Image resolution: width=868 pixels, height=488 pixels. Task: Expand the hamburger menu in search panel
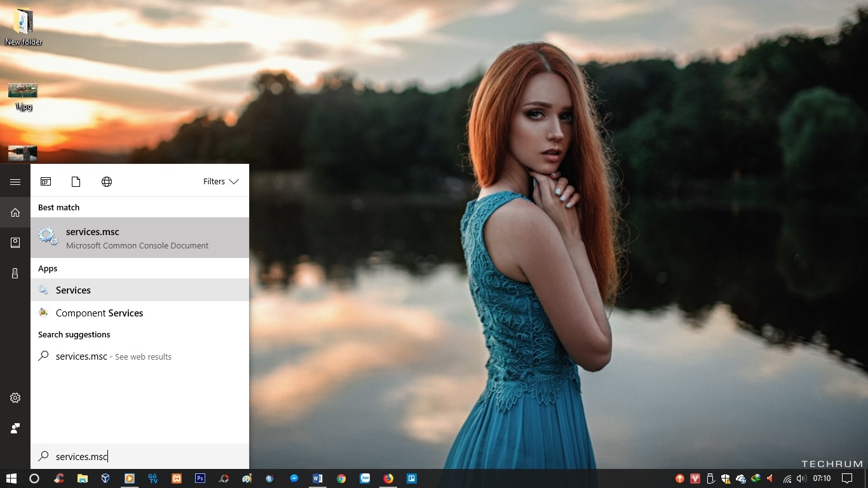(x=15, y=182)
